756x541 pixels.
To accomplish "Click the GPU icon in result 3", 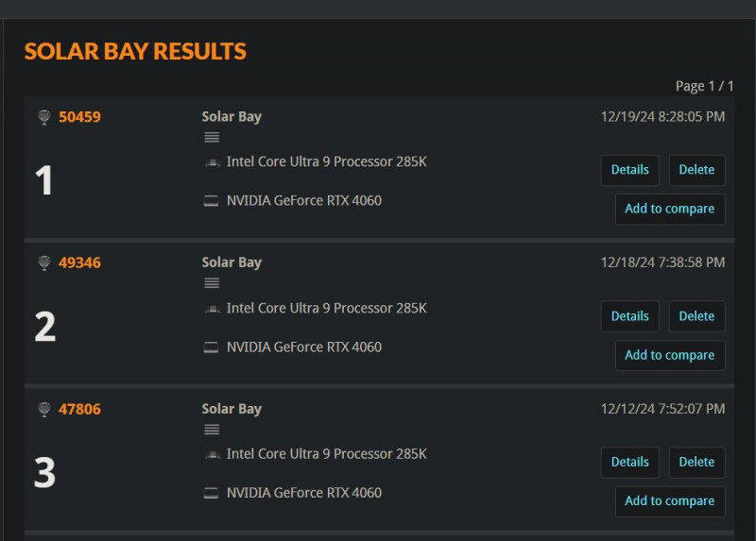I will pyautogui.click(x=212, y=493).
